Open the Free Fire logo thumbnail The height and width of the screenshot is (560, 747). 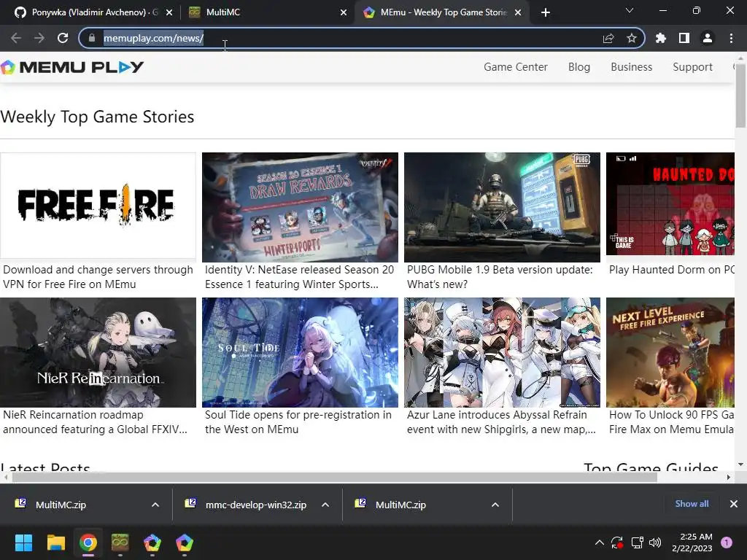[x=98, y=206]
